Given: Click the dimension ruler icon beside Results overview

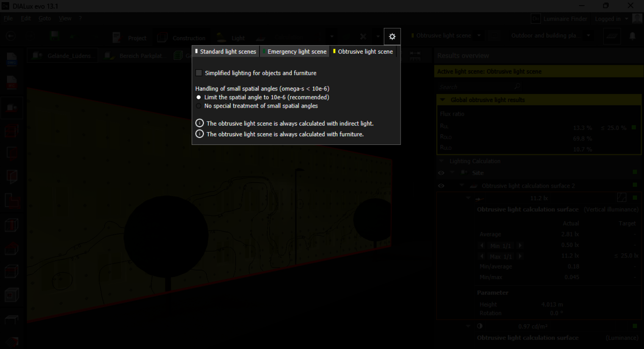Looking at the screenshot, I should 415,55.
